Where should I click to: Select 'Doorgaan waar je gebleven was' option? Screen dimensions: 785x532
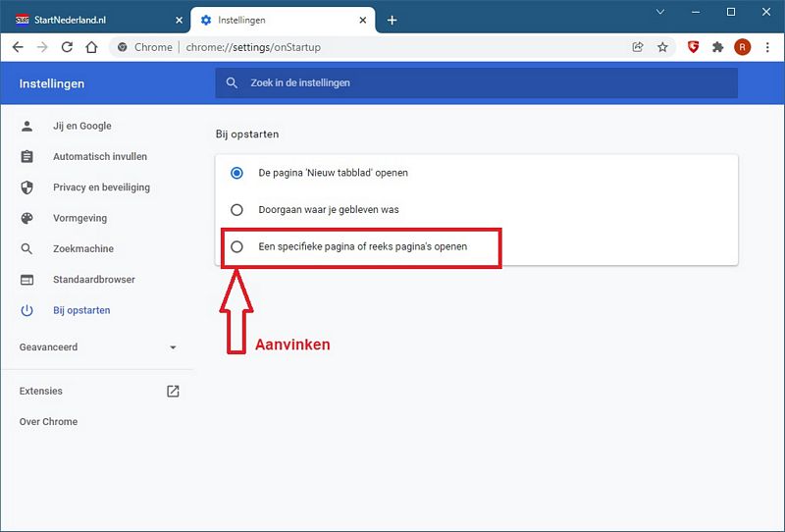coord(236,210)
